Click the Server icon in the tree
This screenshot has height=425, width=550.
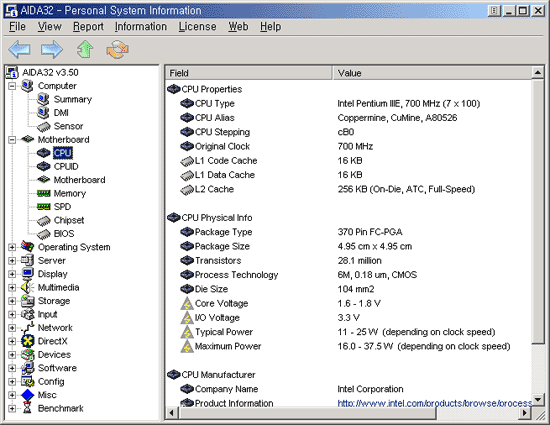(27, 260)
